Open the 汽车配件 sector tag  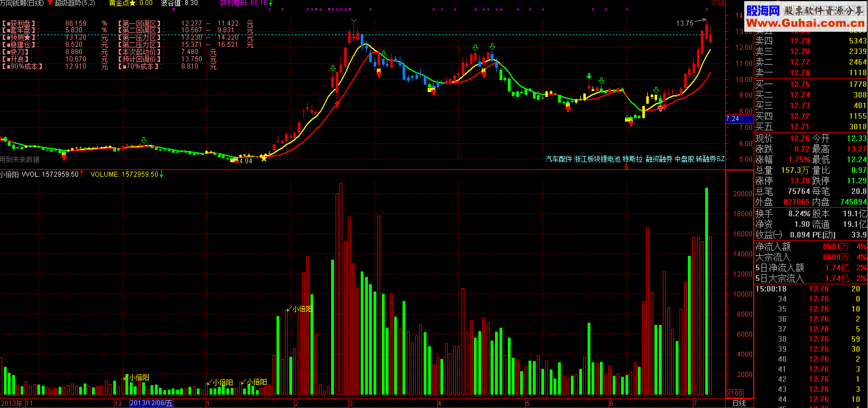click(559, 159)
